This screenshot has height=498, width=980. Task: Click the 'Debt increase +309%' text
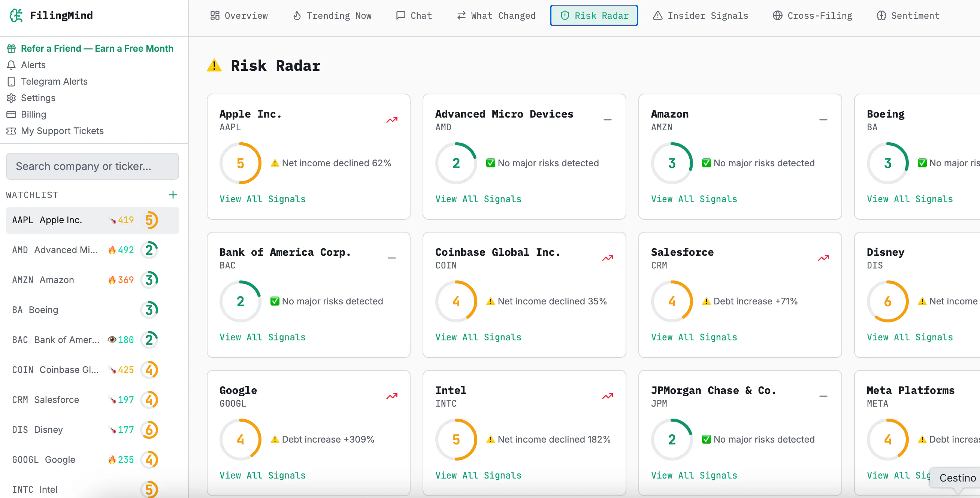pos(328,439)
